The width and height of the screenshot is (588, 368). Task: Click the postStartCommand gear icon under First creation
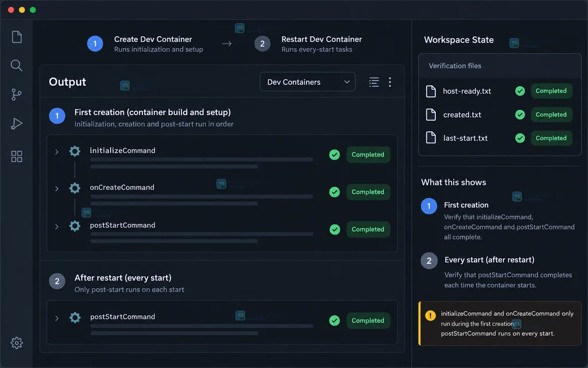point(75,225)
